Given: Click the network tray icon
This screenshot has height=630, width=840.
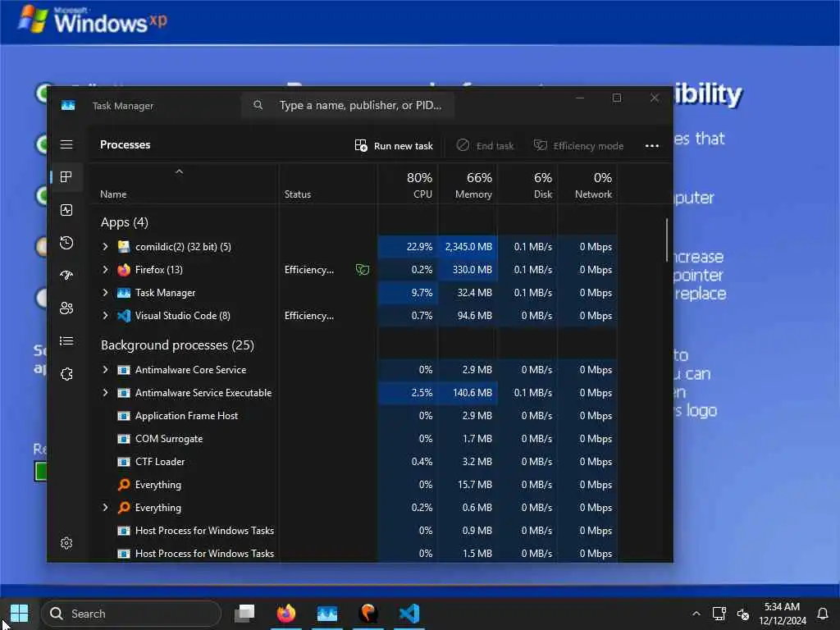Looking at the screenshot, I should 719,614.
